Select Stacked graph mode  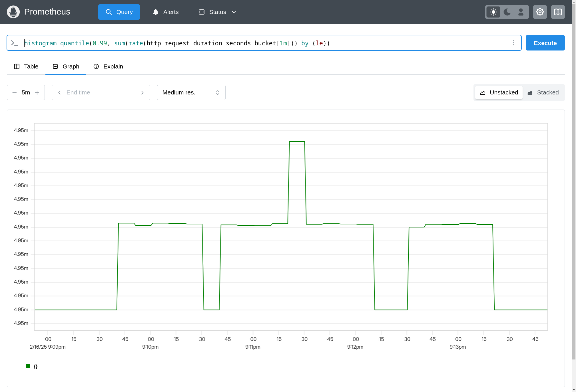point(543,92)
